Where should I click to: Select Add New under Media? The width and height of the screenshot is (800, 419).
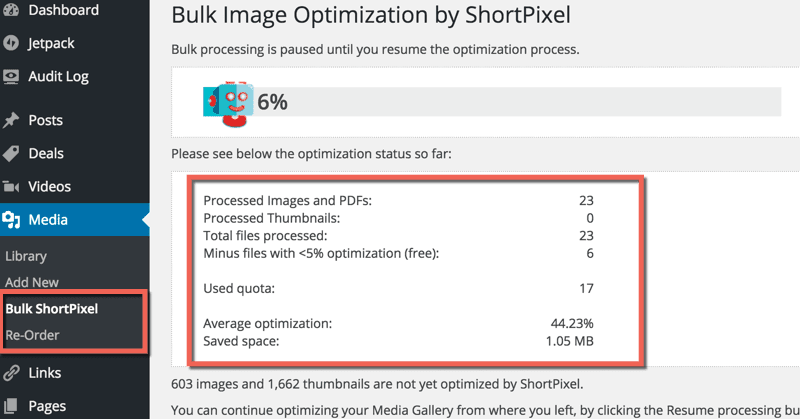(32, 283)
